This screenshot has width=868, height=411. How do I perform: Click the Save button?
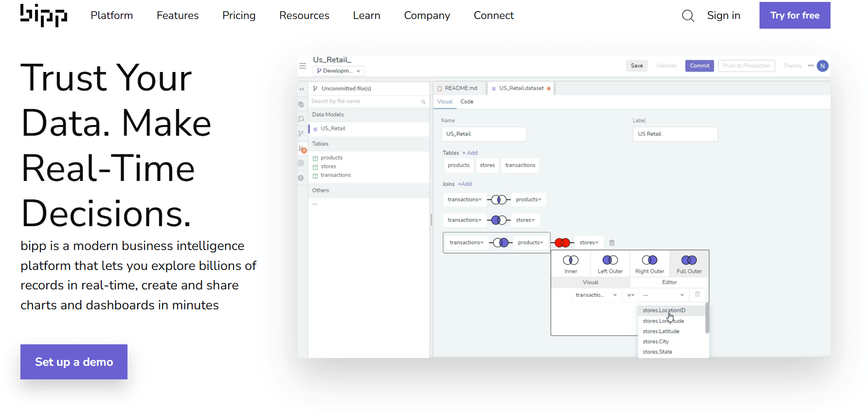637,66
